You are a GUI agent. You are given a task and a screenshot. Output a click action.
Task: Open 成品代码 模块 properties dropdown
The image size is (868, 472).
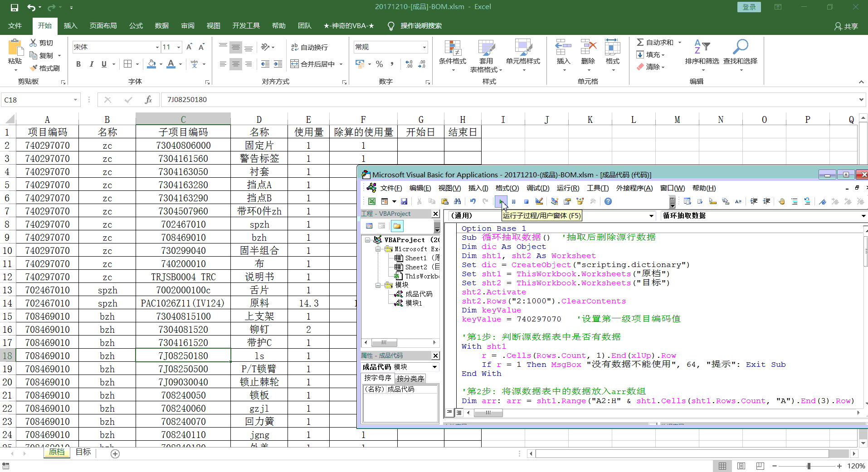434,367
